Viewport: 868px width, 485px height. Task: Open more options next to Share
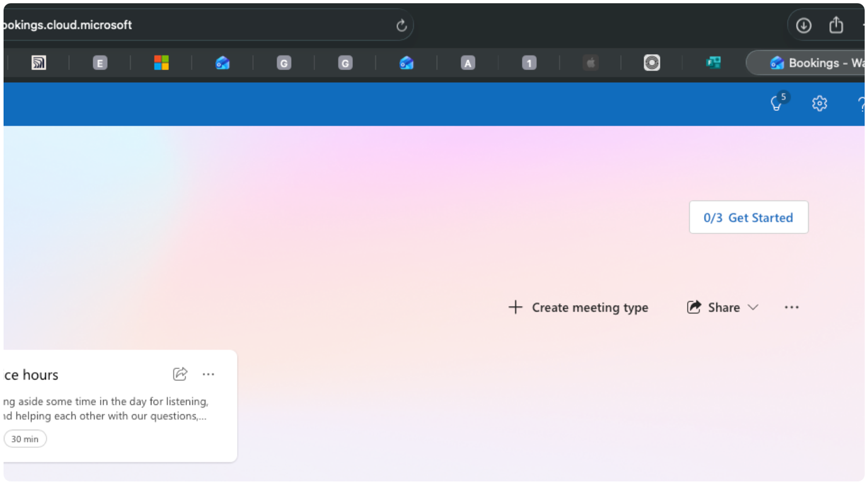[x=792, y=307]
